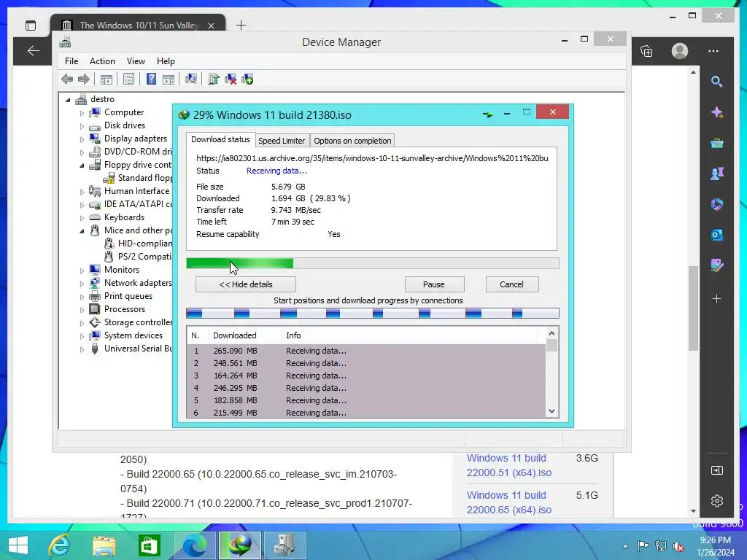The height and width of the screenshot is (560, 747).
Task: Expand the Disk drives node
Action: tap(82, 126)
